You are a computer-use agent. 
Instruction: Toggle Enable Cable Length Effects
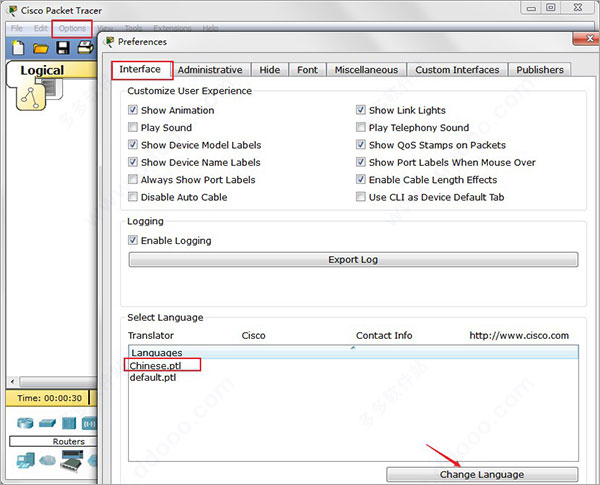coord(360,179)
